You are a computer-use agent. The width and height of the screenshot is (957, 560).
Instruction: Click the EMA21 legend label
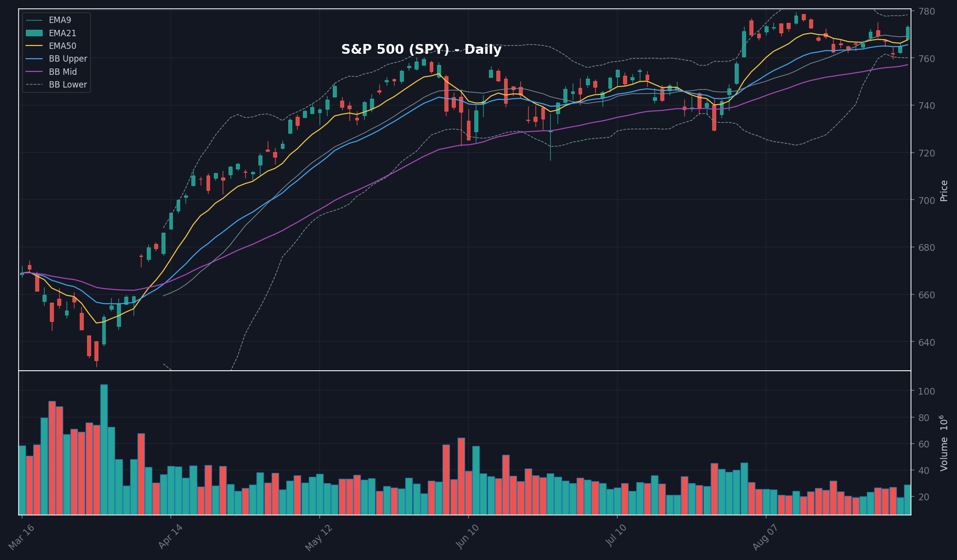pos(62,33)
